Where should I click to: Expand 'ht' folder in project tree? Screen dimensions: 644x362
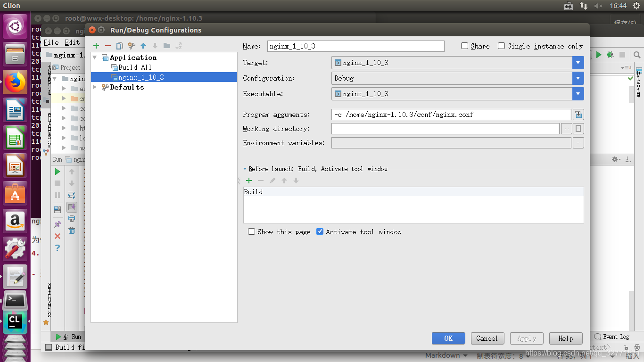64,128
